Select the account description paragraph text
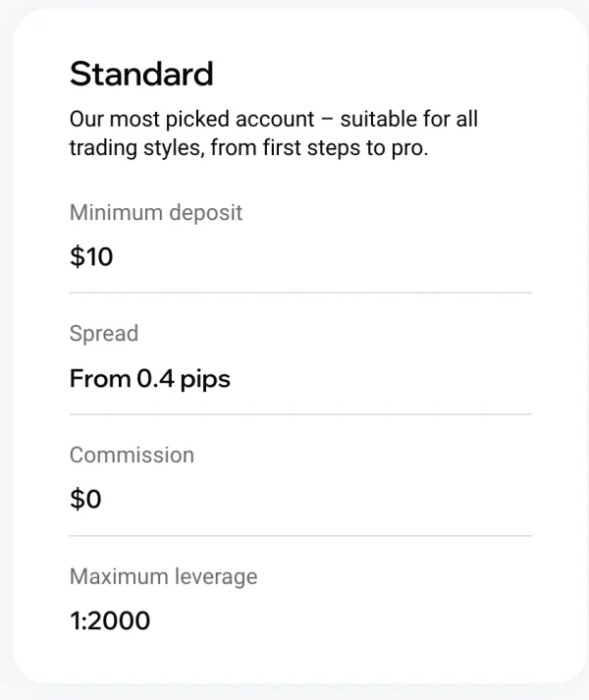Screen dimensions: 589x700 tap(274, 134)
